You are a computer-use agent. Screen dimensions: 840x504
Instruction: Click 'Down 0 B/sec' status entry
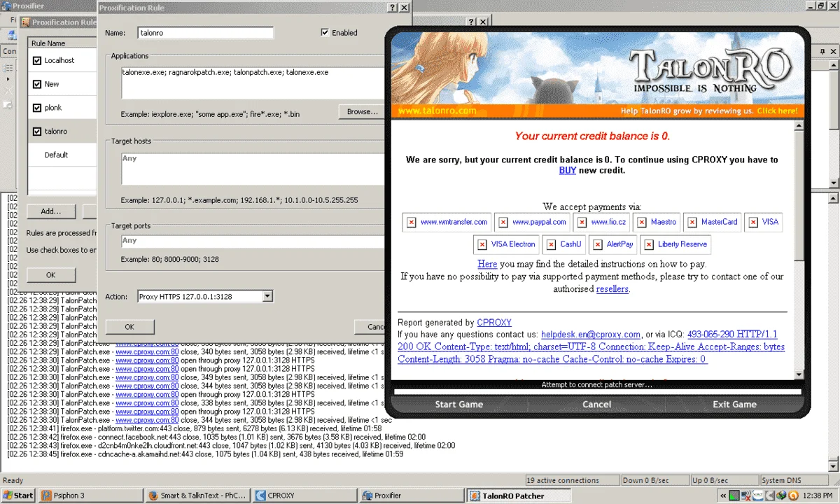pyautogui.click(x=654, y=480)
